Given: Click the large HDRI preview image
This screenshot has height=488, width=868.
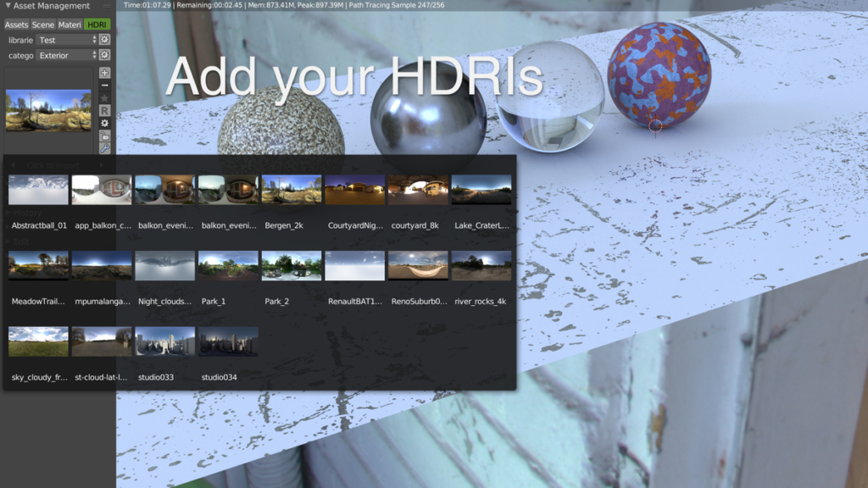Looking at the screenshot, I should coord(48,110).
